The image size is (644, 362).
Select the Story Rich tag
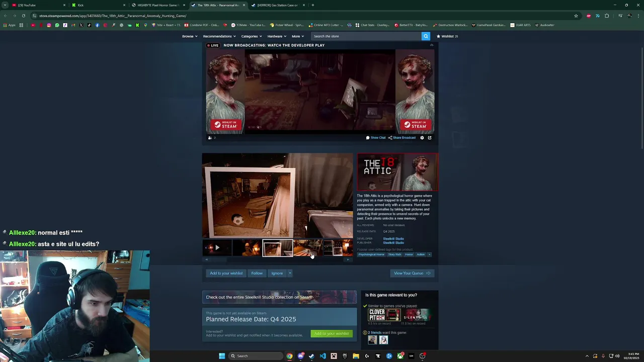[395, 254]
